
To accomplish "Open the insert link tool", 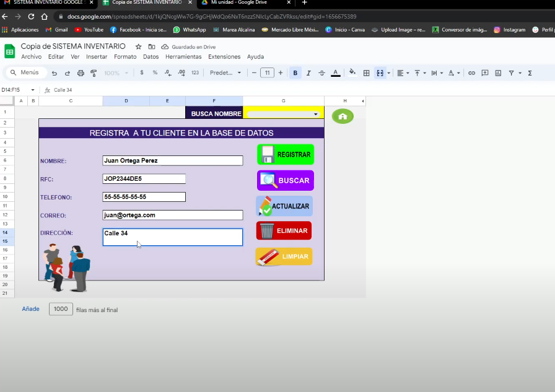I will coord(471,73).
